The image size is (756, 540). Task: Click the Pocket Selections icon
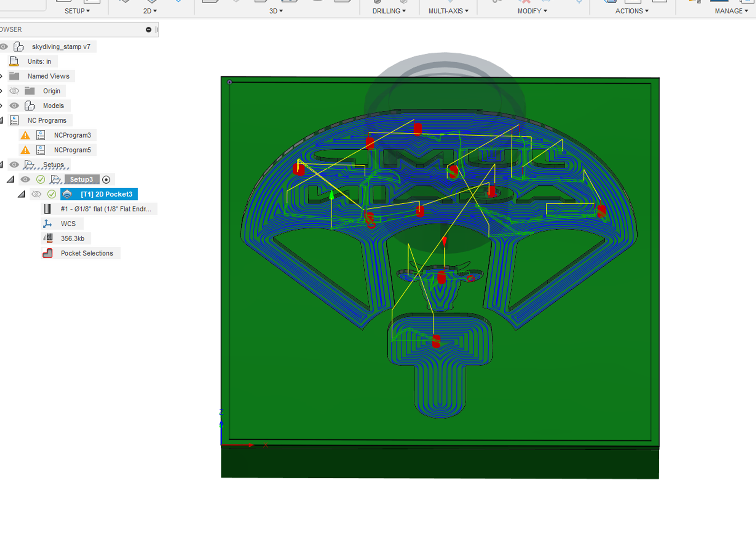tap(48, 253)
